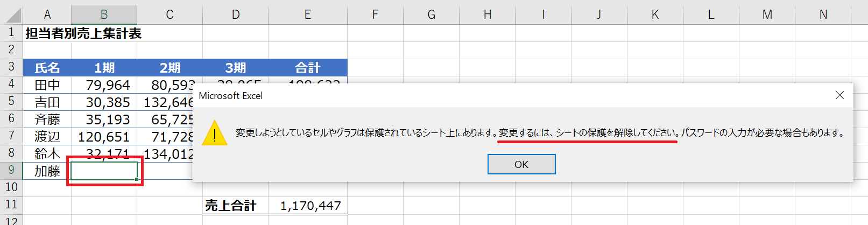
Task: Select column E header
Action: [307, 15]
